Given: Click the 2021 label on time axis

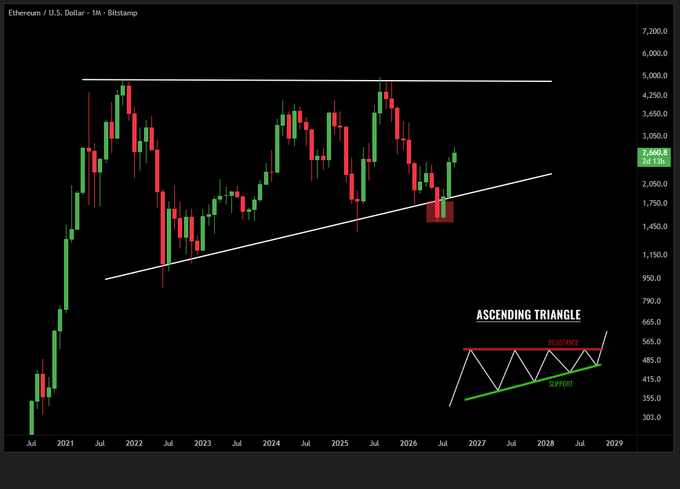Looking at the screenshot, I should point(65,443).
